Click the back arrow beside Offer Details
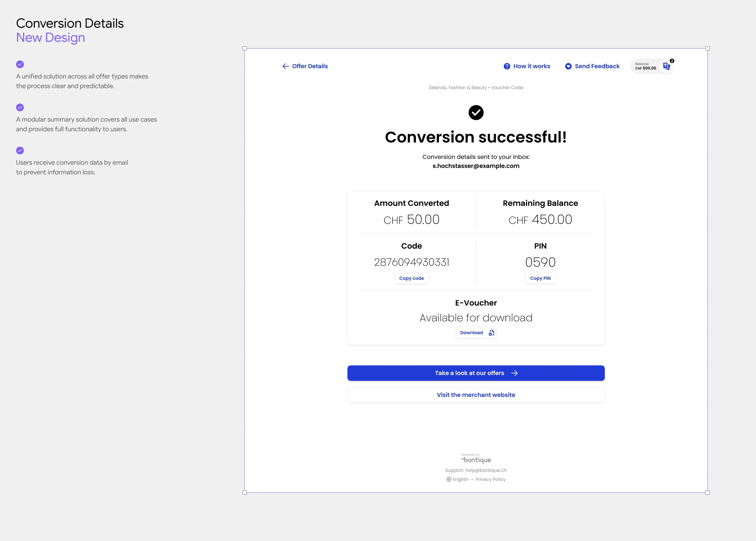 pyautogui.click(x=285, y=66)
